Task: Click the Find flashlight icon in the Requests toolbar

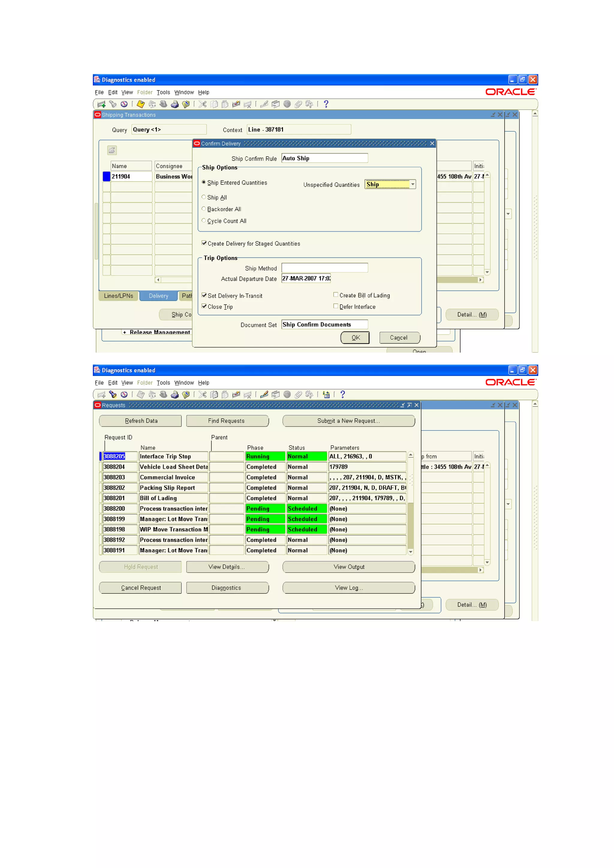Action: click(x=113, y=394)
